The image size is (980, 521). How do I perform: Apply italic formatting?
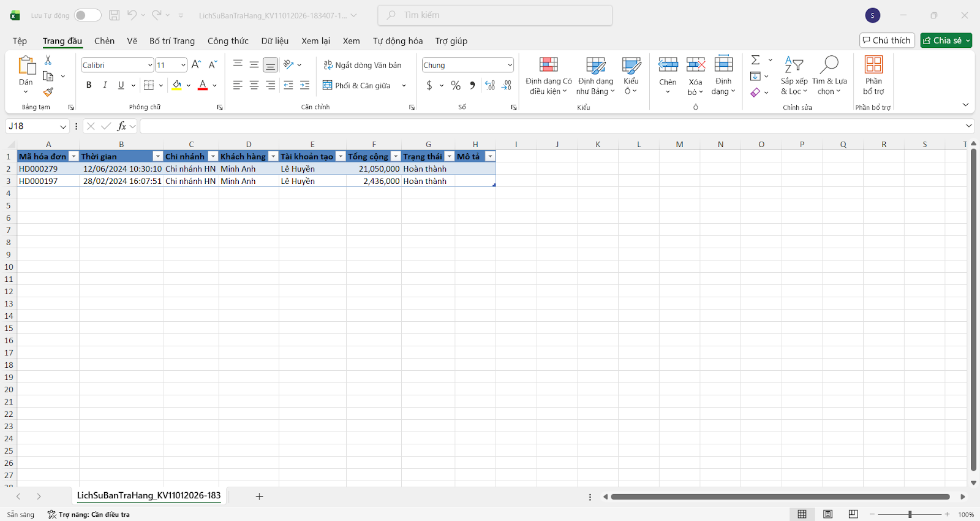tap(105, 85)
